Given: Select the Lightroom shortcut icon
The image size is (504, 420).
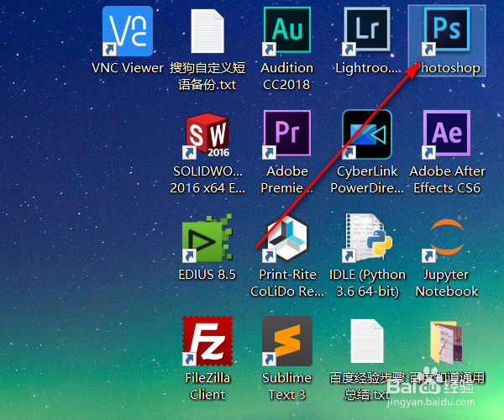Looking at the screenshot, I should (367, 31).
